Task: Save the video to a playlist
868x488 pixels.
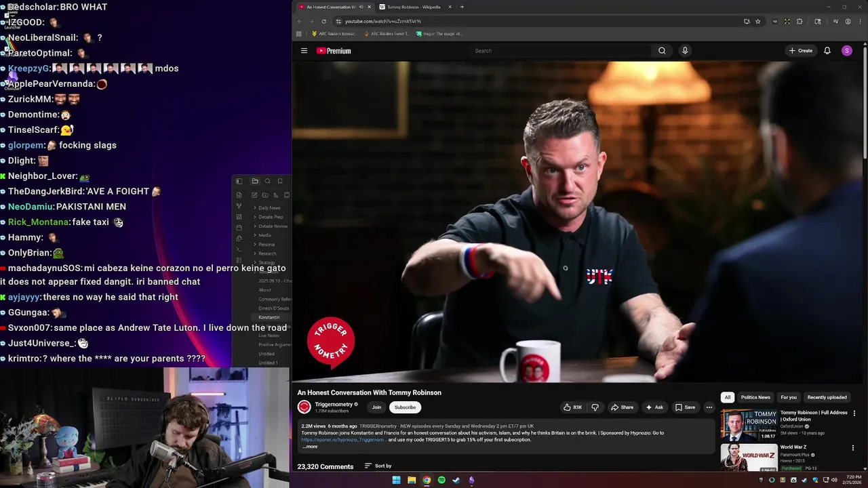Action: tap(685, 407)
